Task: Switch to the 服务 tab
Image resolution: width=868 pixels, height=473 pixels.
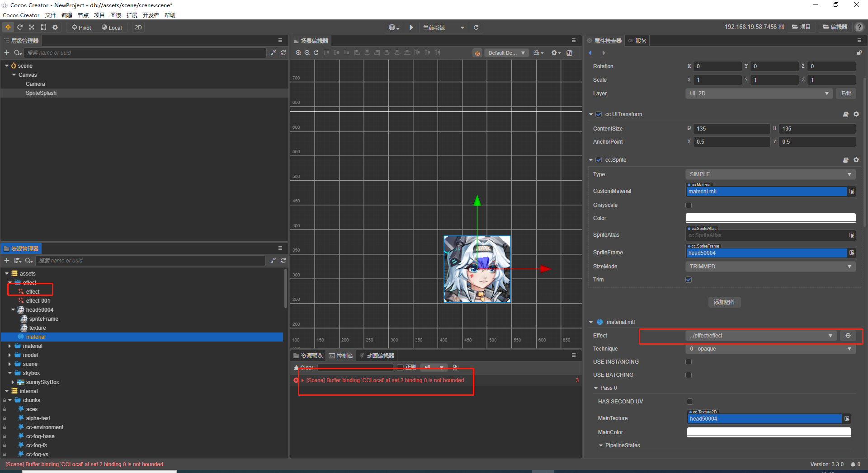Action: click(637, 41)
